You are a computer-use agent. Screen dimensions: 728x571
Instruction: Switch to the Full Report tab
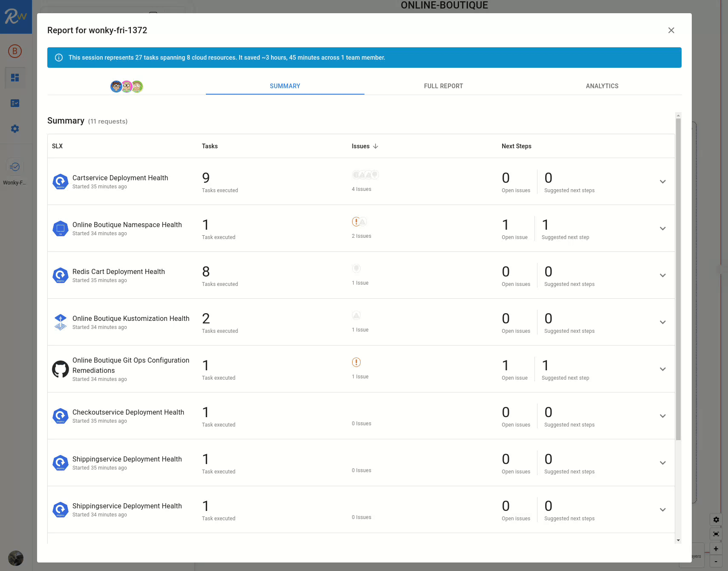click(x=443, y=86)
